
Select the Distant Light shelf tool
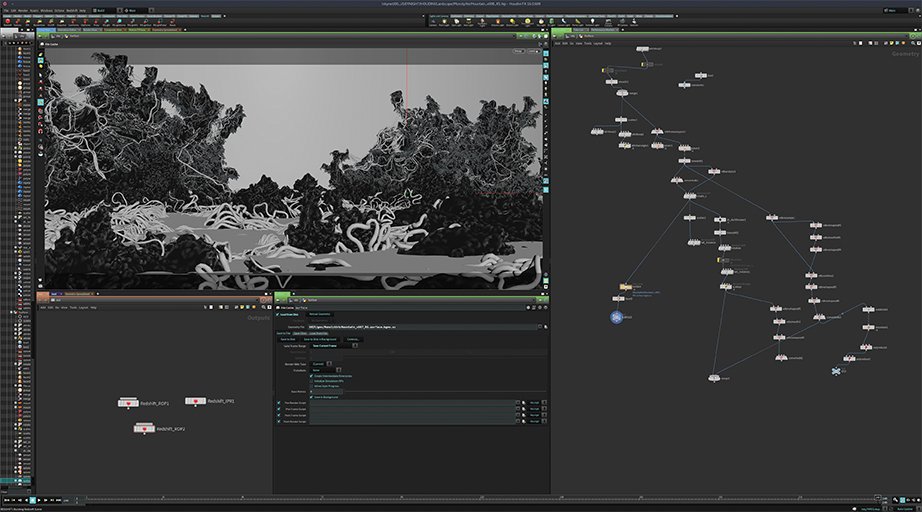click(512, 22)
